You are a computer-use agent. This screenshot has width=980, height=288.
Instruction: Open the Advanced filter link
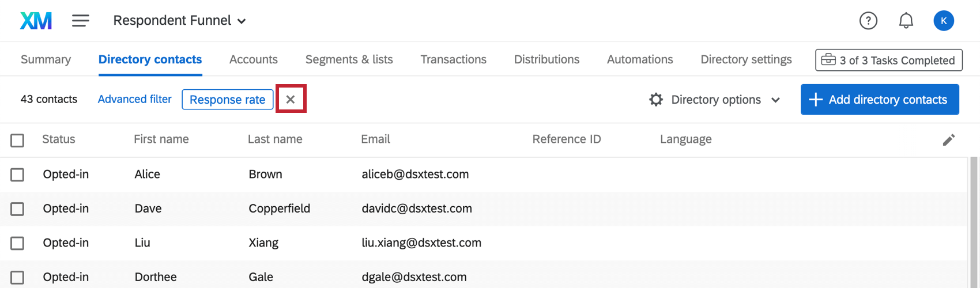134,99
